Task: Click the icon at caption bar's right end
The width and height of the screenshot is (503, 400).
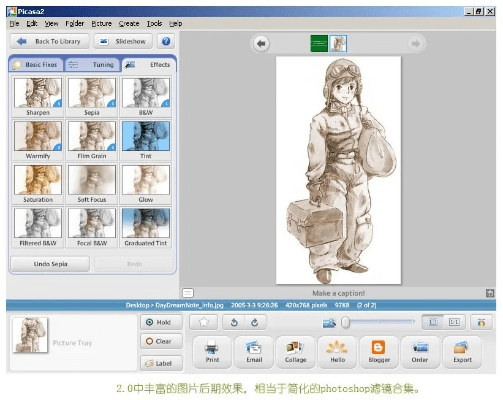Action: [490, 293]
